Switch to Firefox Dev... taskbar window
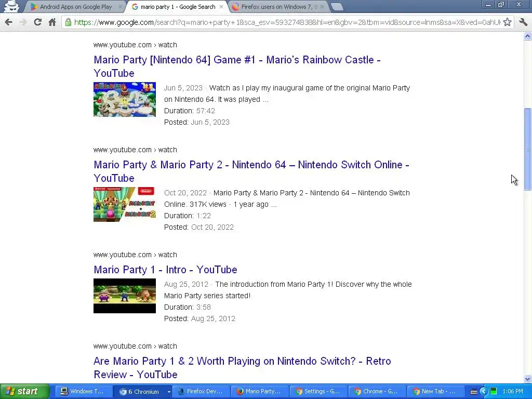532x399 pixels. click(x=201, y=392)
